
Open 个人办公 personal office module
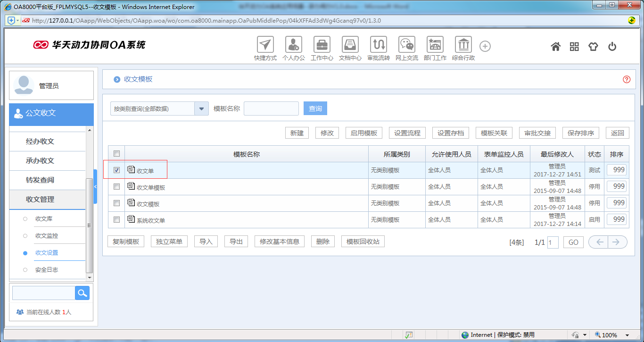(x=293, y=46)
